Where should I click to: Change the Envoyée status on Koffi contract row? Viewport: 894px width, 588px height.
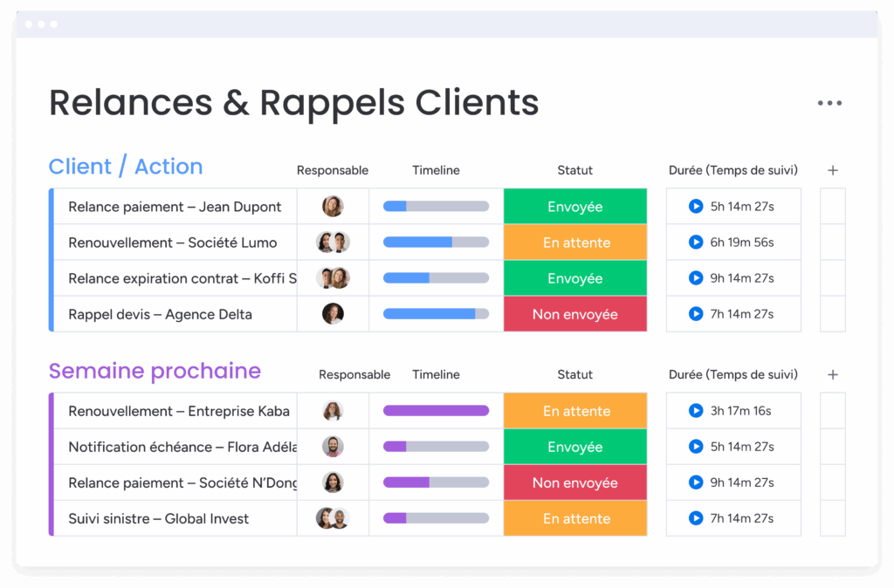click(574, 278)
